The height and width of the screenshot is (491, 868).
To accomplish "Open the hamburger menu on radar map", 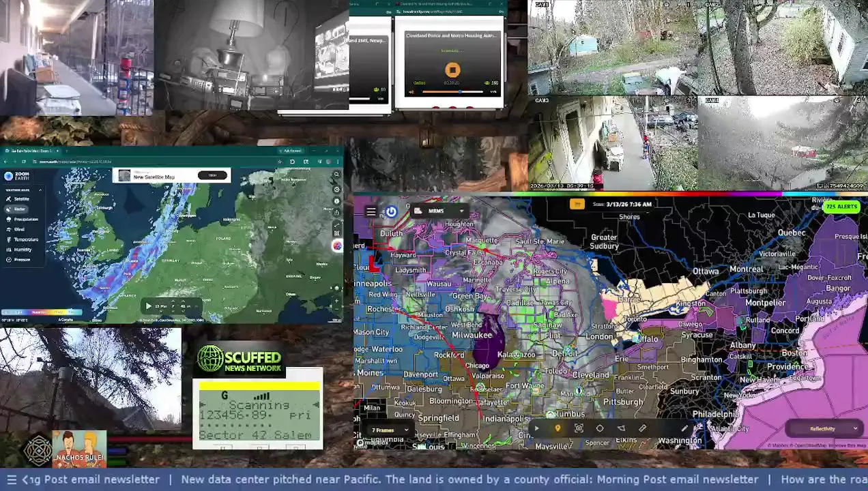I will (371, 211).
